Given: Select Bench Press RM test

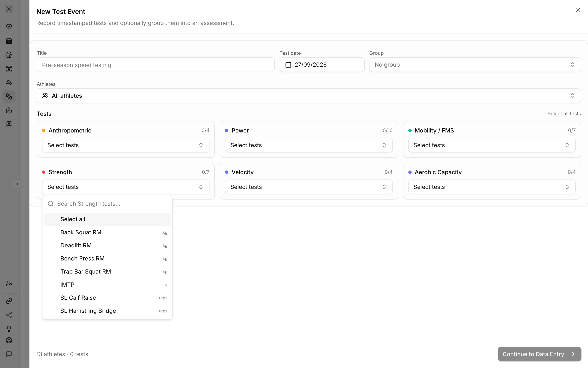Looking at the screenshot, I should [107, 258].
